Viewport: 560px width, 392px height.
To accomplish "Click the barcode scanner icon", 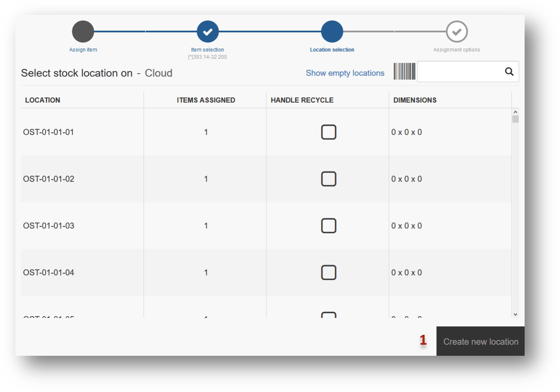I will 404,72.
